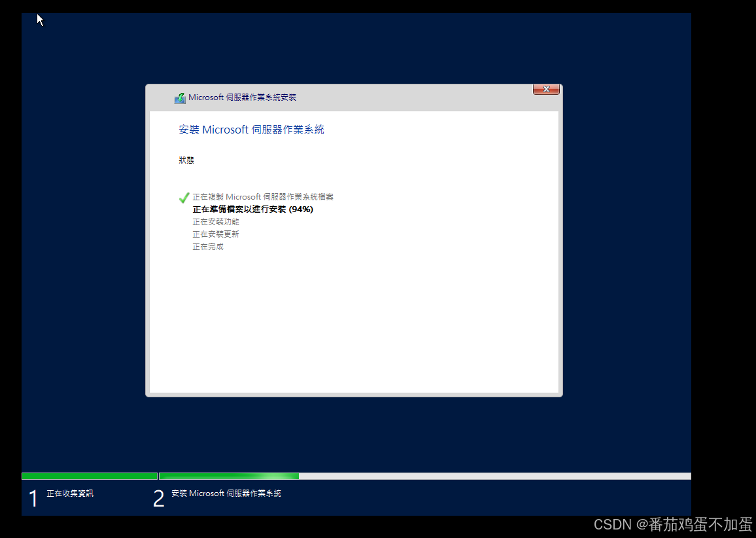
Task: Select the checkmark marking the completed task
Action: point(184,197)
